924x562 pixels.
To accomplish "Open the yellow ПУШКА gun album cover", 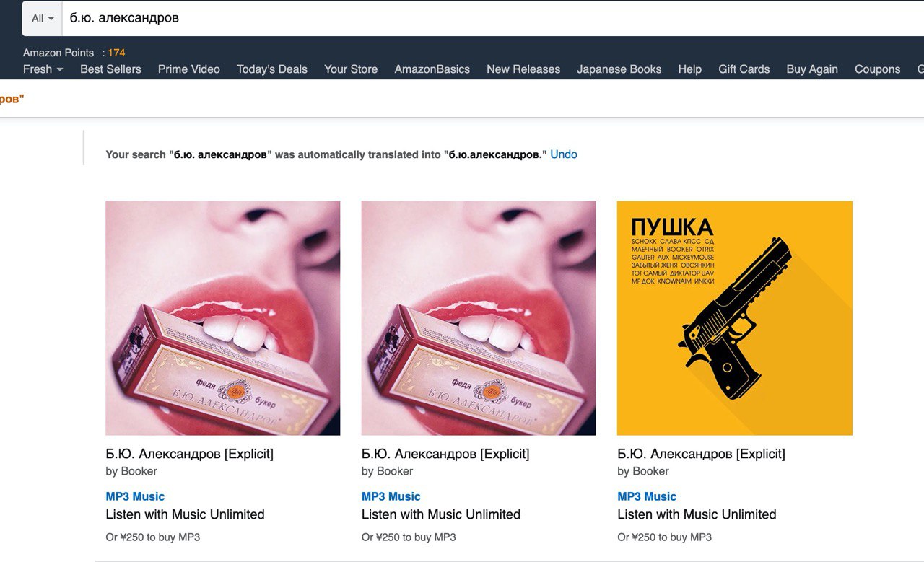I will point(735,318).
